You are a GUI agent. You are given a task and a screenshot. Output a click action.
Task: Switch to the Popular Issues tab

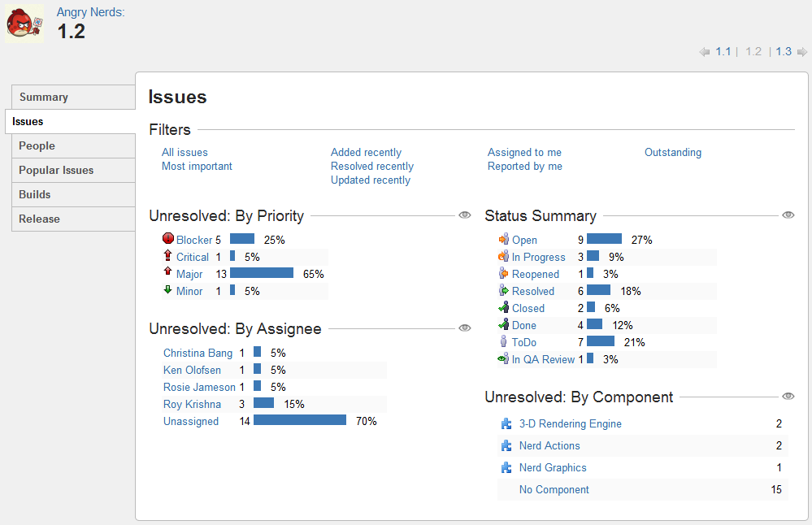click(x=73, y=171)
